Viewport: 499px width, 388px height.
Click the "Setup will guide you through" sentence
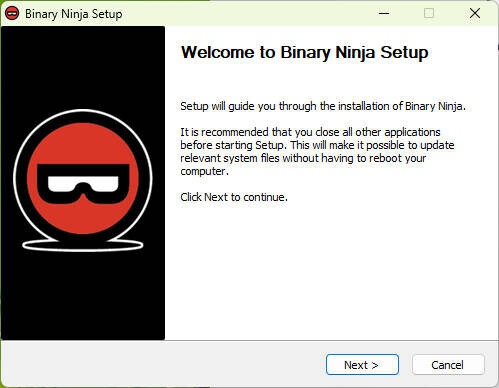pos(323,106)
